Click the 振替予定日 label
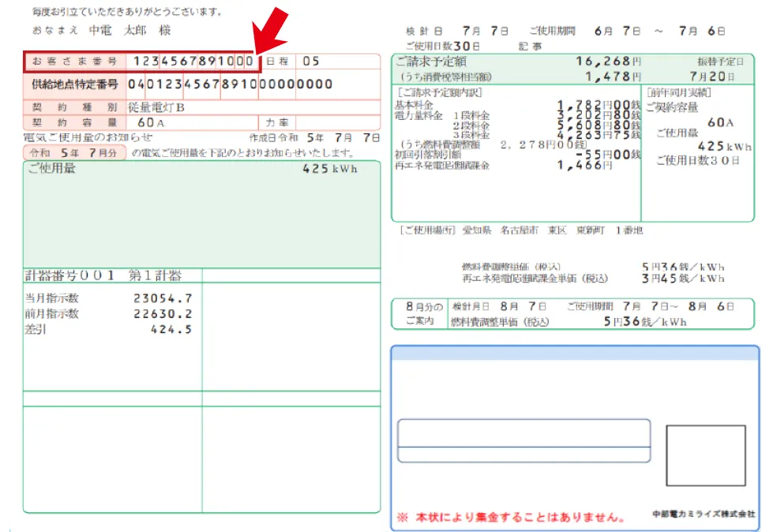 point(720,62)
